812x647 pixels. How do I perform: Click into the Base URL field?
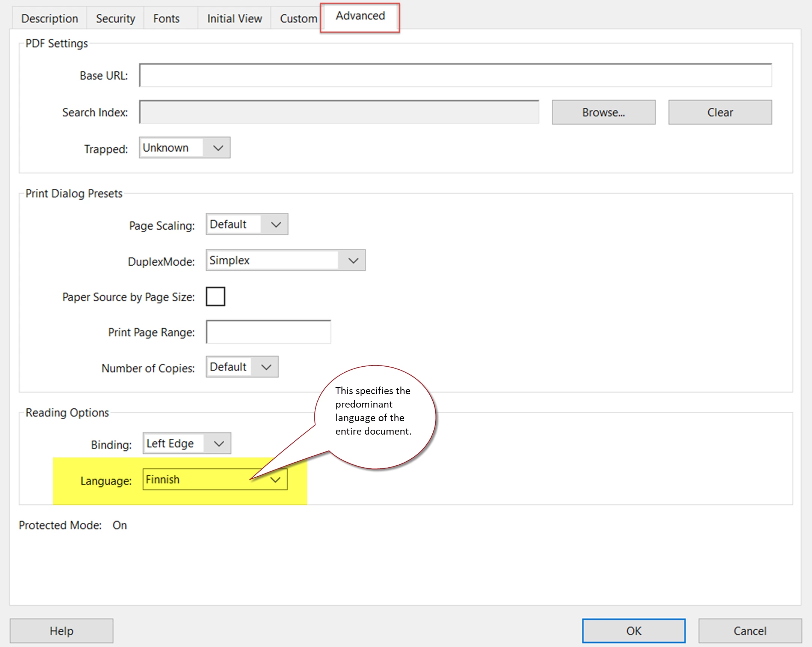455,76
